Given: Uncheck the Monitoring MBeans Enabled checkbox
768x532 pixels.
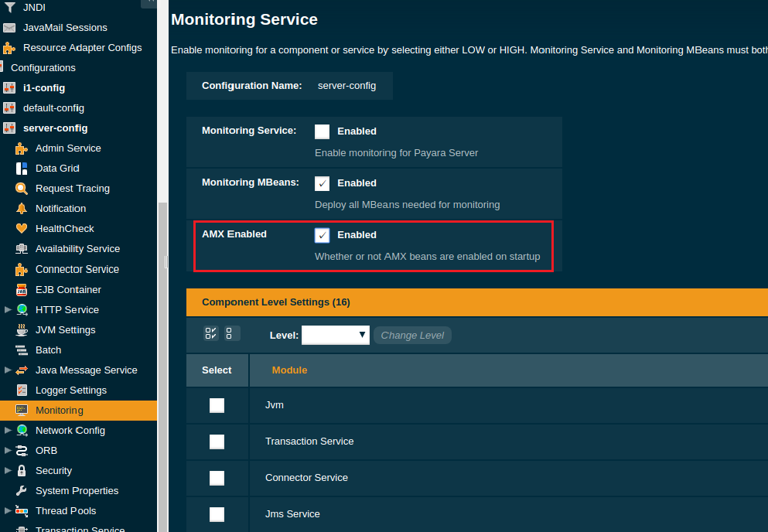Looking at the screenshot, I should pyautogui.click(x=322, y=183).
